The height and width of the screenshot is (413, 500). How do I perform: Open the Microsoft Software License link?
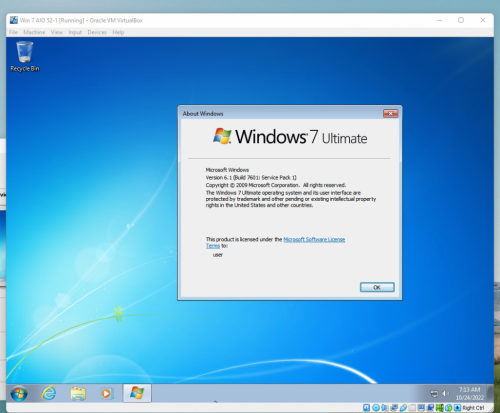click(x=314, y=239)
